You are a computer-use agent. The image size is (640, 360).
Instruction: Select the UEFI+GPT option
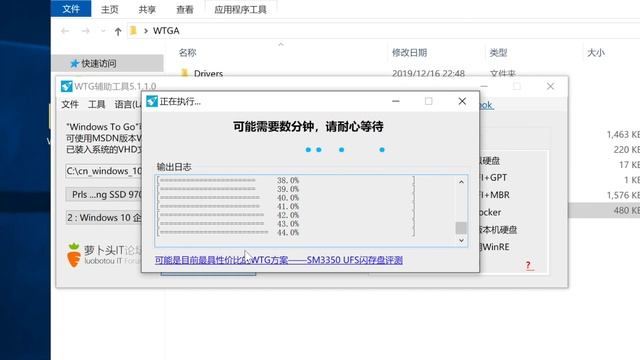[493, 178]
